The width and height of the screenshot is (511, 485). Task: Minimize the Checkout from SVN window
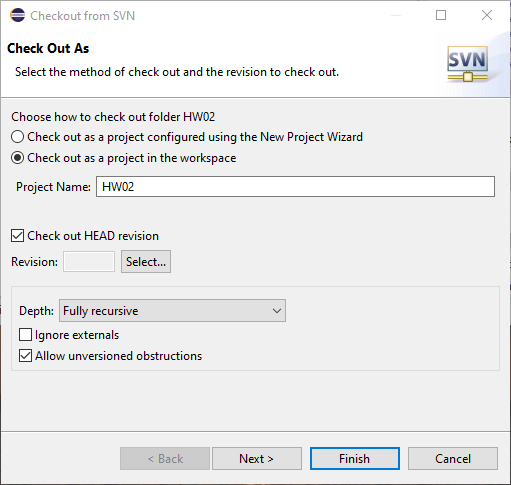click(x=396, y=15)
